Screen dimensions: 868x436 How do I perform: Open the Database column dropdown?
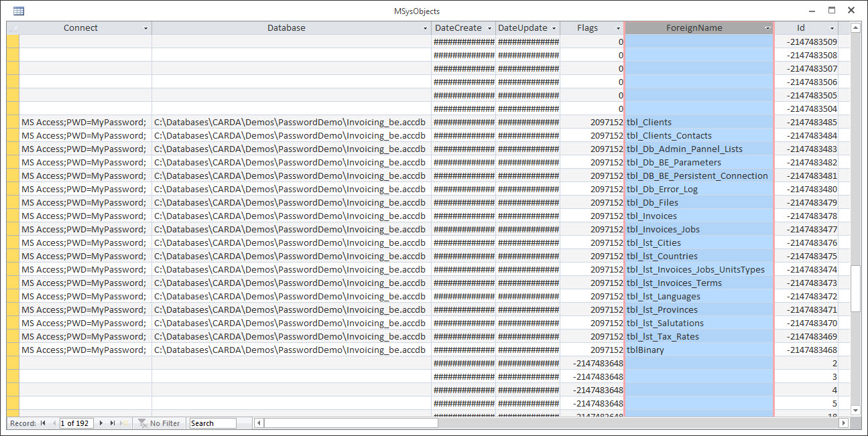pyautogui.click(x=425, y=27)
